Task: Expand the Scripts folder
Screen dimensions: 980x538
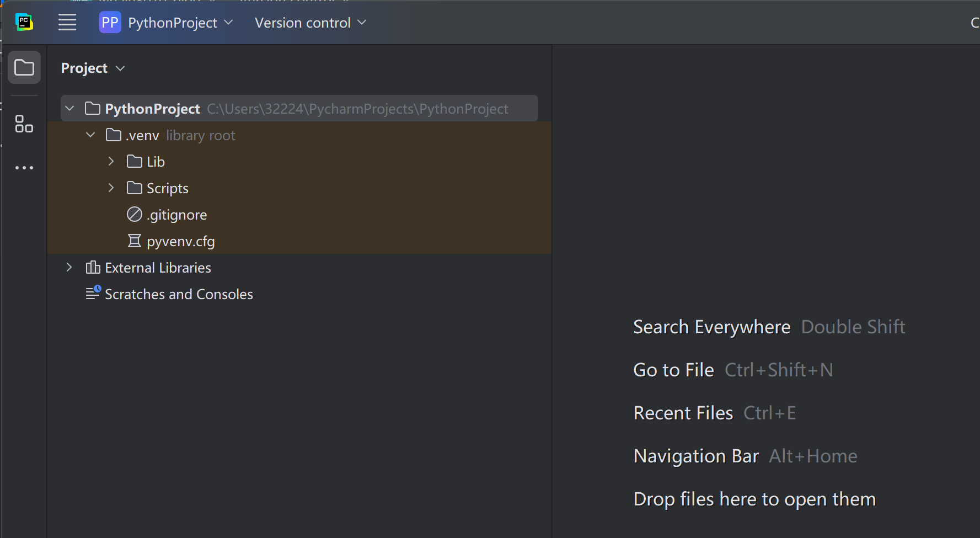Action: [110, 188]
